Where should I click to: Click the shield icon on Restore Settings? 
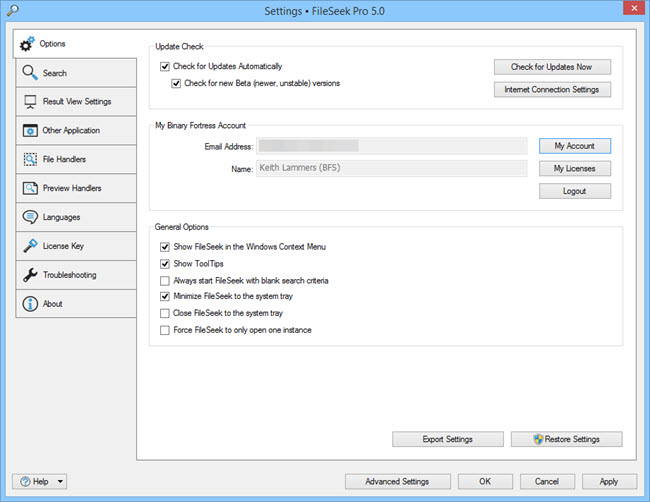coord(538,439)
